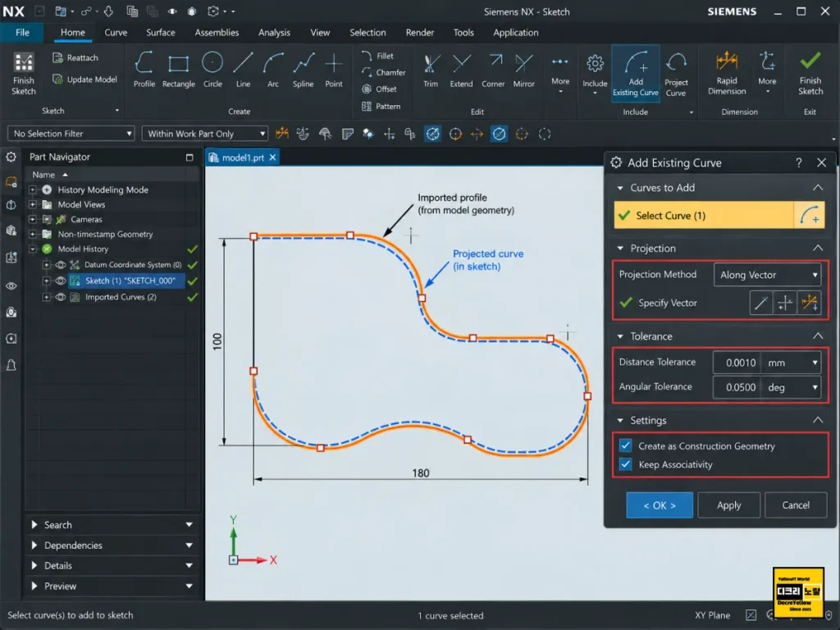The height and width of the screenshot is (630, 840).
Task: Toggle Keep Associativity checkbox
Action: coord(625,464)
